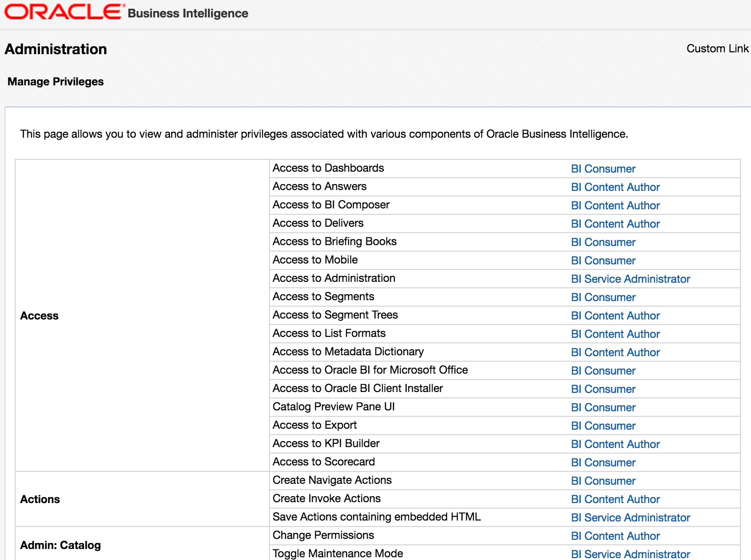Click BI Service Administrator for Toggle Maintenance Mode
751x560 pixels.
point(630,554)
